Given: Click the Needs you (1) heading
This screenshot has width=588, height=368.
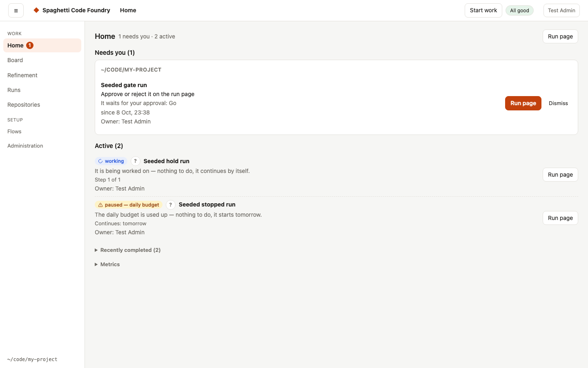Looking at the screenshot, I should (115, 53).
